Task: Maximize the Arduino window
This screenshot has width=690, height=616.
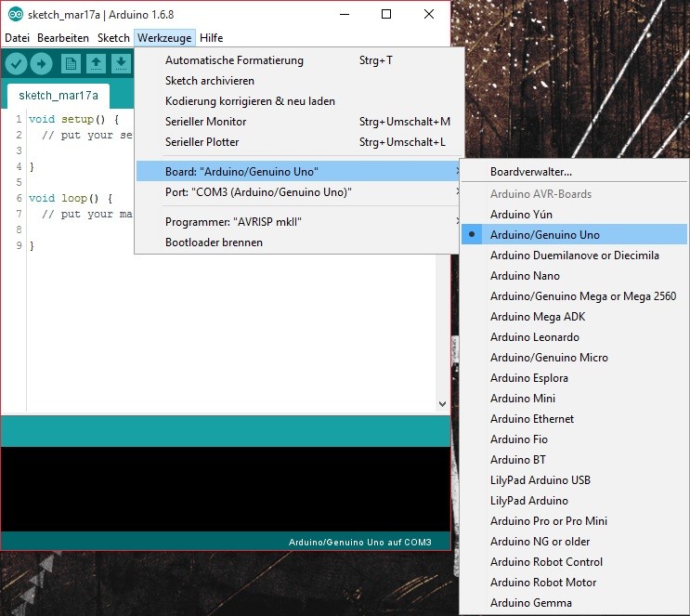Action: 386,14
